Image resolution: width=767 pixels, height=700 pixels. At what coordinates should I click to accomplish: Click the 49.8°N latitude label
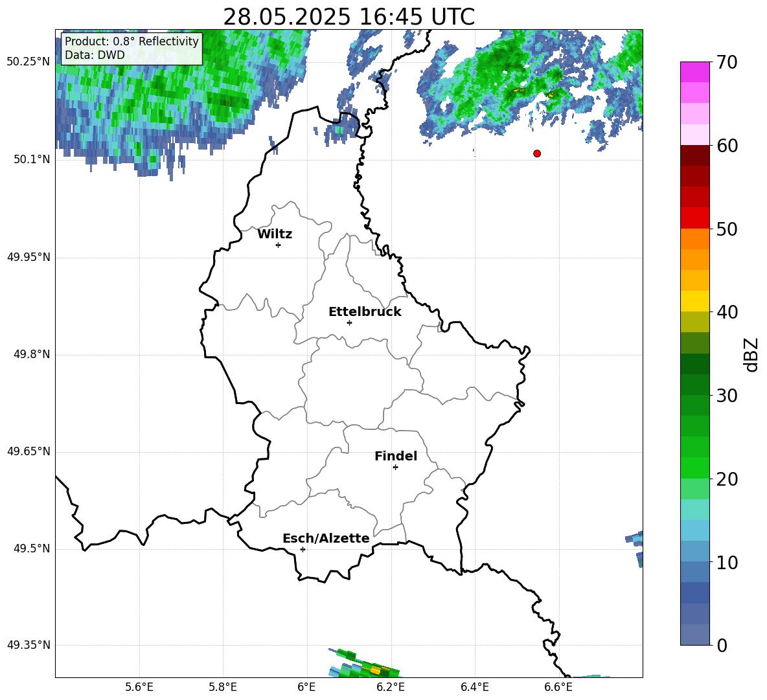tap(32, 354)
